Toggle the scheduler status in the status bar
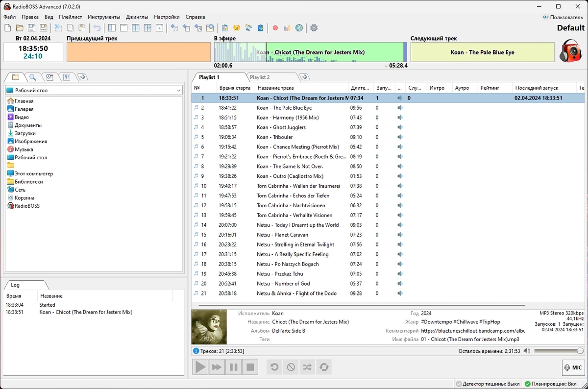 [x=550, y=384]
